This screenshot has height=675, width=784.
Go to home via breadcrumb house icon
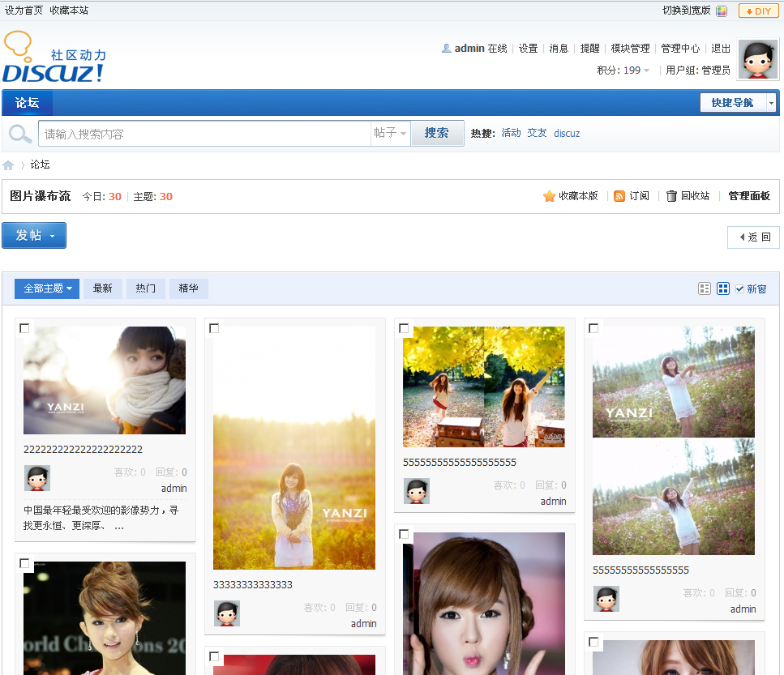click(x=8, y=164)
